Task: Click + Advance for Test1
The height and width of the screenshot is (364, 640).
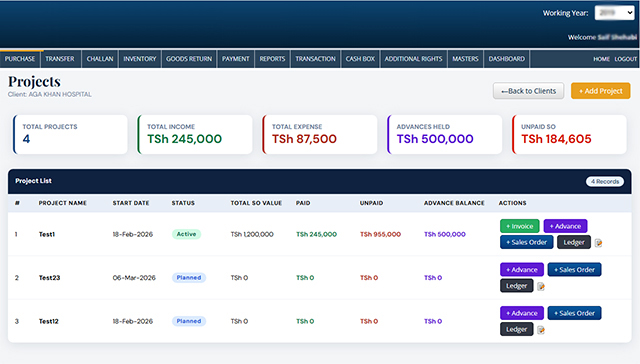Action: coord(565,226)
